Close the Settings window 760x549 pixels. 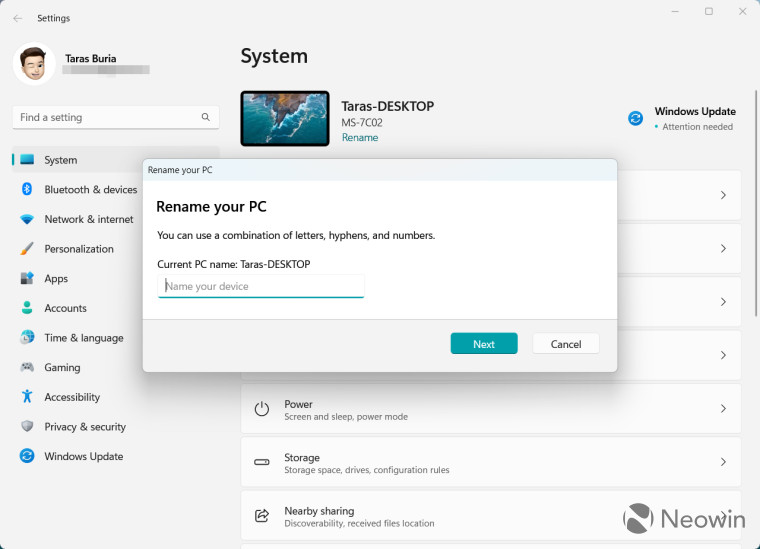pyautogui.click(x=742, y=11)
